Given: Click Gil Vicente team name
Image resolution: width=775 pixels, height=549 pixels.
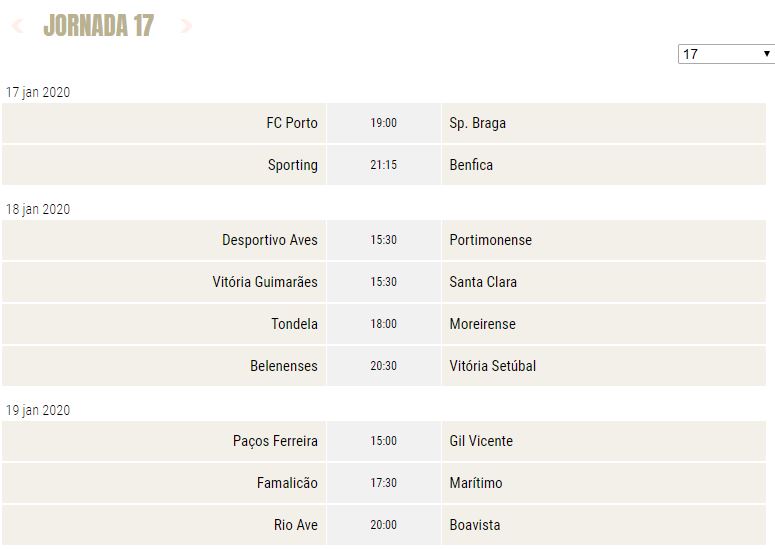Looking at the screenshot, I should tap(481, 441).
